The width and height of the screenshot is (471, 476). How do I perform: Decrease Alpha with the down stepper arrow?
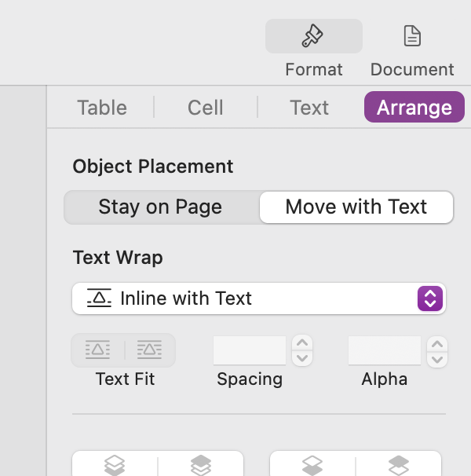point(437,358)
